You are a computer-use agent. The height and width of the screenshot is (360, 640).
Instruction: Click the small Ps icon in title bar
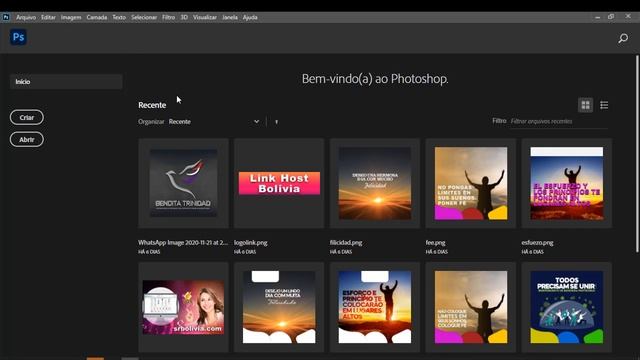point(6,17)
